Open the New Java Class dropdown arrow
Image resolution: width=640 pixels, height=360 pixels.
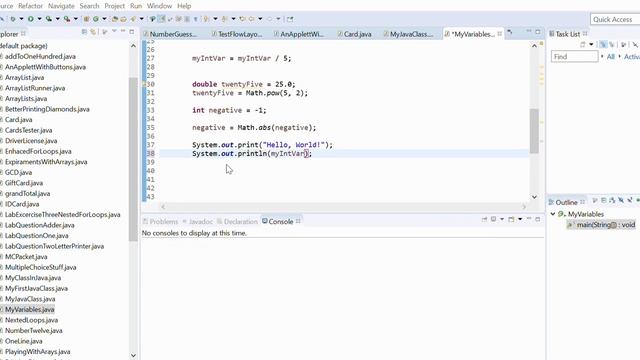[x=104, y=19]
